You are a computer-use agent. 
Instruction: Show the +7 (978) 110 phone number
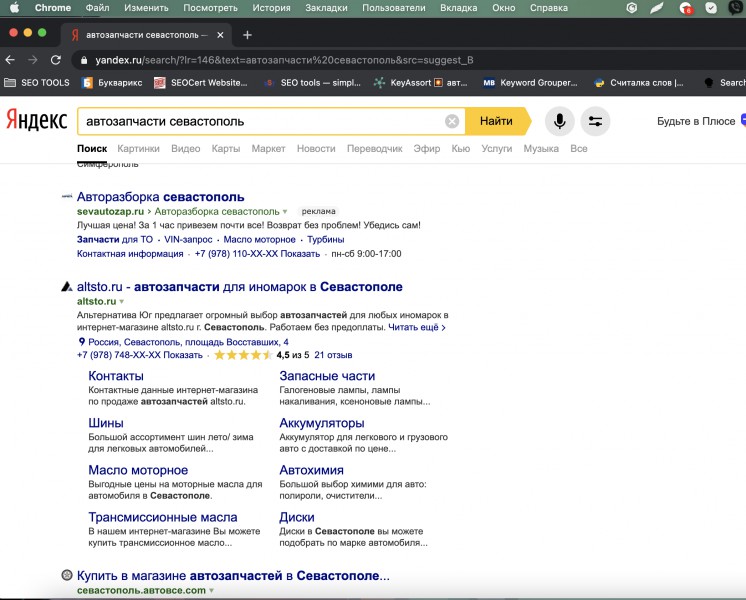pyautogui.click(x=257, y=254)
